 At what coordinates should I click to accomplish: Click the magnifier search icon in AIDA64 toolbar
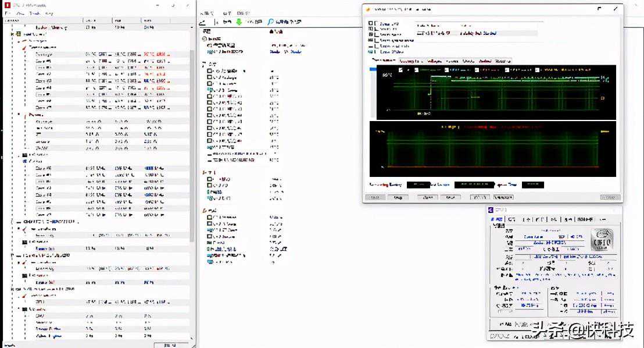[x=271, y=22]
